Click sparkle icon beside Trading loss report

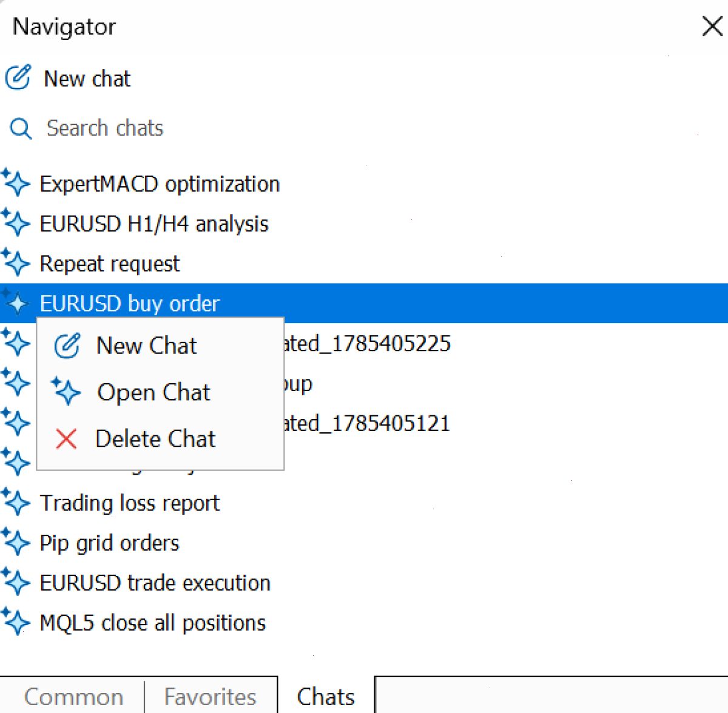point(16,503)
